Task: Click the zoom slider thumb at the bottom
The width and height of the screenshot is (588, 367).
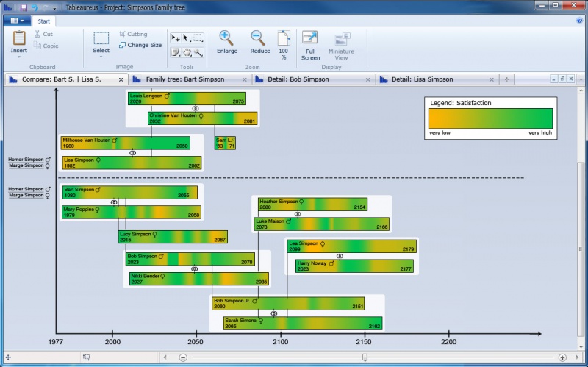Action: (x=365, y=357)
